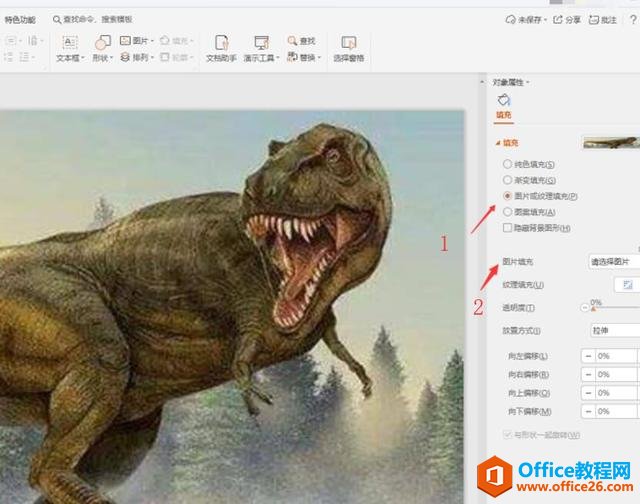
Task: Click the properties pane scrollbar up arrow
Action: coord(482,82)
